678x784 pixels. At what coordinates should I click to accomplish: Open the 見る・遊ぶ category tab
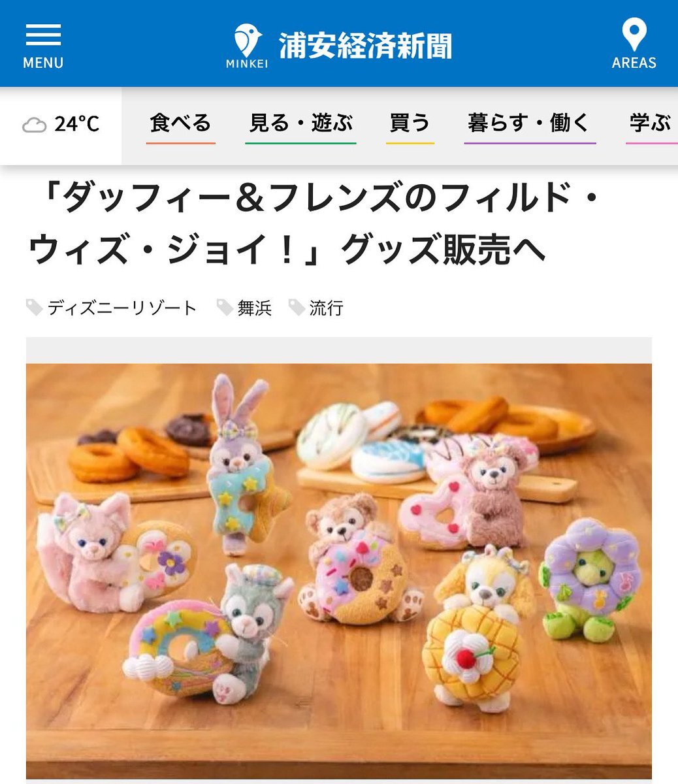pyautogui.click(x=300, y=125)
